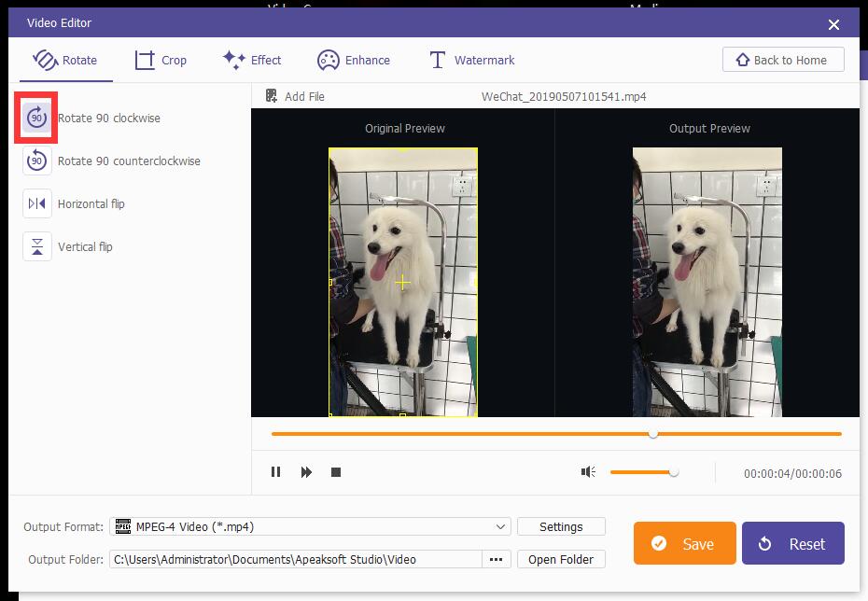Image resolution: width=868 pixels, height=601 pixels.
Task: Adjust the volume slider
Action: click(x=644, y=472)
